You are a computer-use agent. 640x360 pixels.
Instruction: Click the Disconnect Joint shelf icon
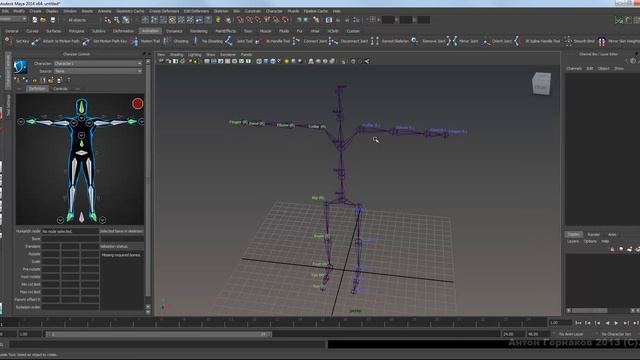[x=333, y=41]
